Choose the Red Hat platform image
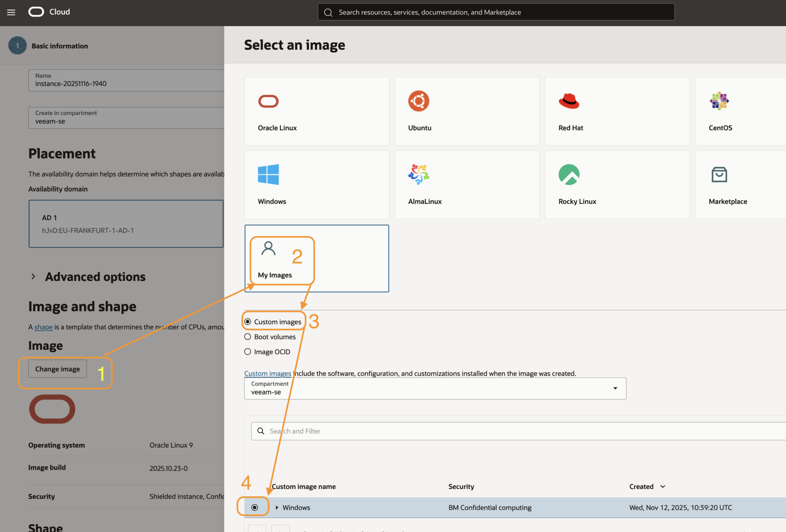Screen dimensions: 786x532 pyautogui.click(x=617, y=111)
